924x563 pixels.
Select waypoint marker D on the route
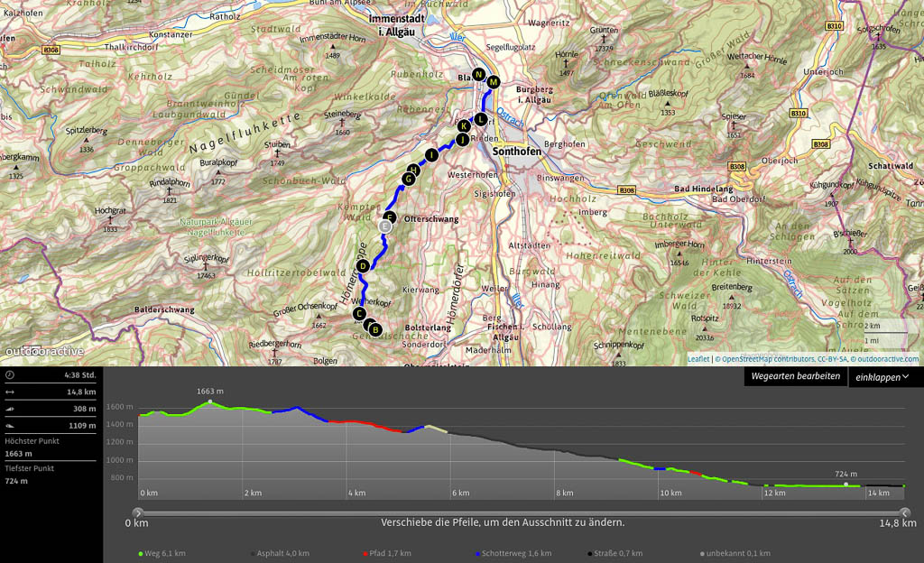tap(363, 266)
